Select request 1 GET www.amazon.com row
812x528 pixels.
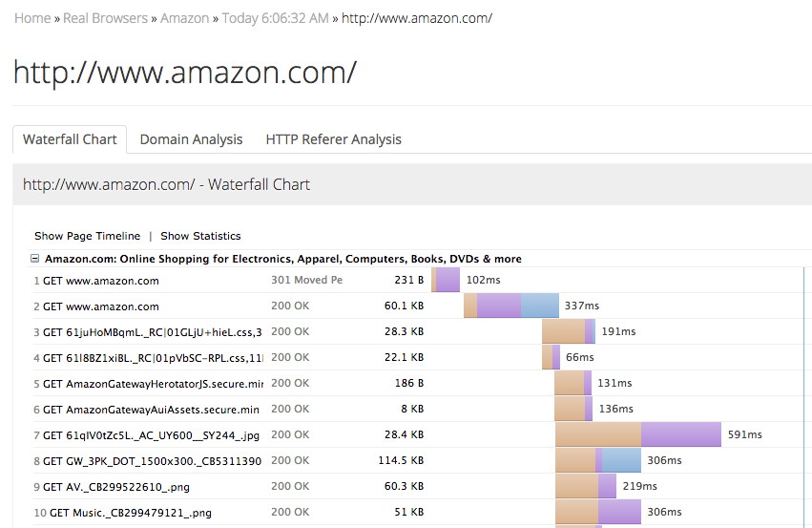[x=100, y=281]
